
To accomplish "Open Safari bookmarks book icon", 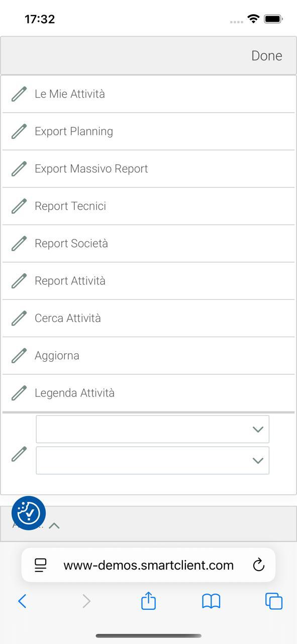I will pyautogui.click(x=211, y=601).
